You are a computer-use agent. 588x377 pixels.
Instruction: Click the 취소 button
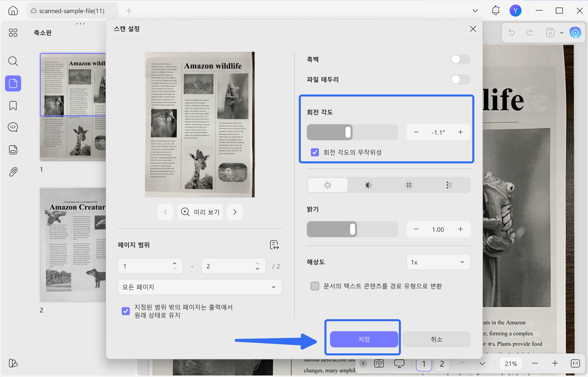(436, 339)
